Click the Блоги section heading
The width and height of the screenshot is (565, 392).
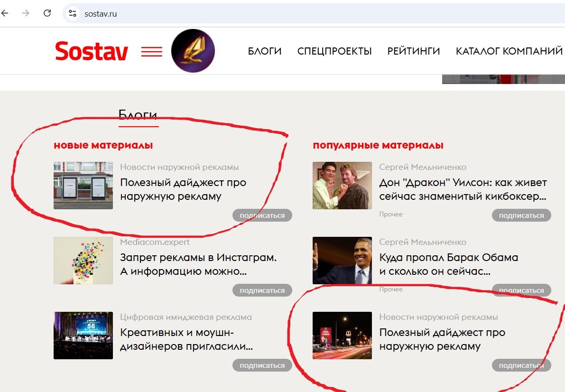[x=138, y=115]
